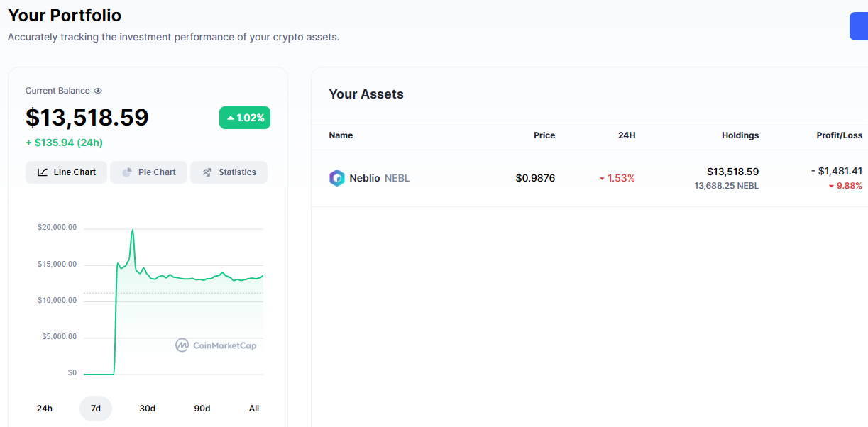Click the Current Balance label

(57, 91)
